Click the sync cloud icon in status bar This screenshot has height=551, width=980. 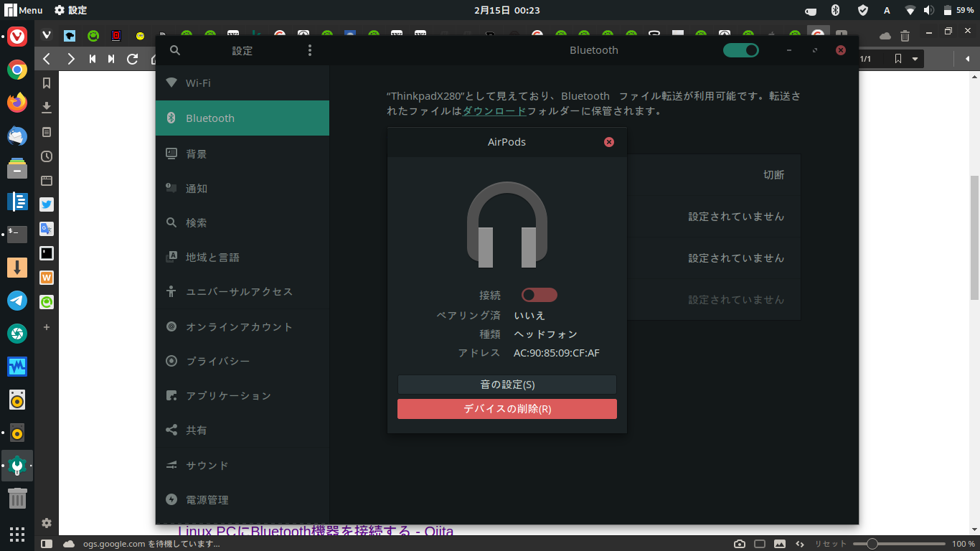(69, 544)
